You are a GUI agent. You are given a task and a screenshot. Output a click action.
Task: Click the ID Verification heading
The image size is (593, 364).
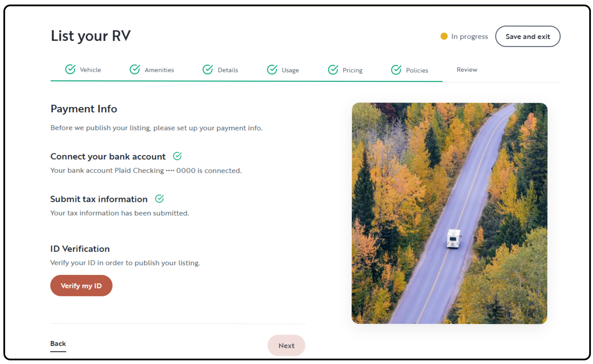pos(80,249)
